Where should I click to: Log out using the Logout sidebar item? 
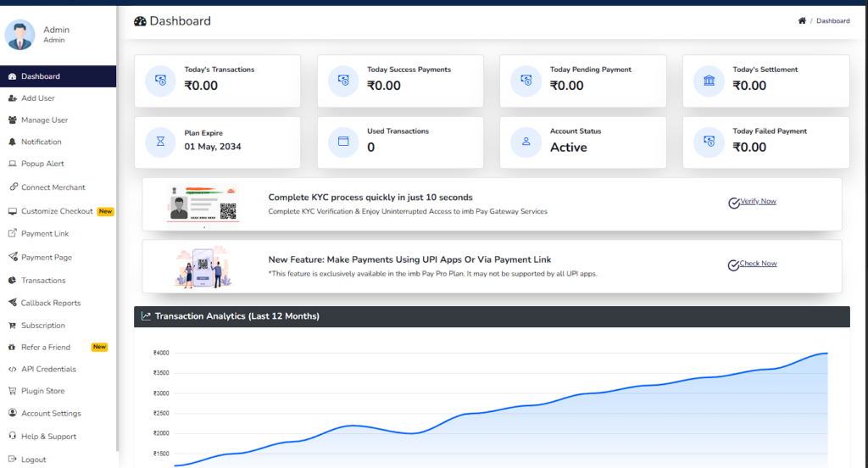[x=34, y=460]
